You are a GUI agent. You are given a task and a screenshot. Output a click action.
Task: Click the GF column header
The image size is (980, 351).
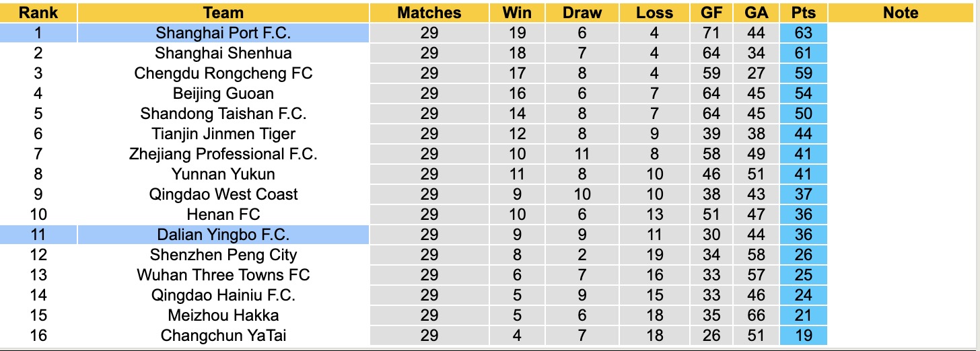coord(711,13)
